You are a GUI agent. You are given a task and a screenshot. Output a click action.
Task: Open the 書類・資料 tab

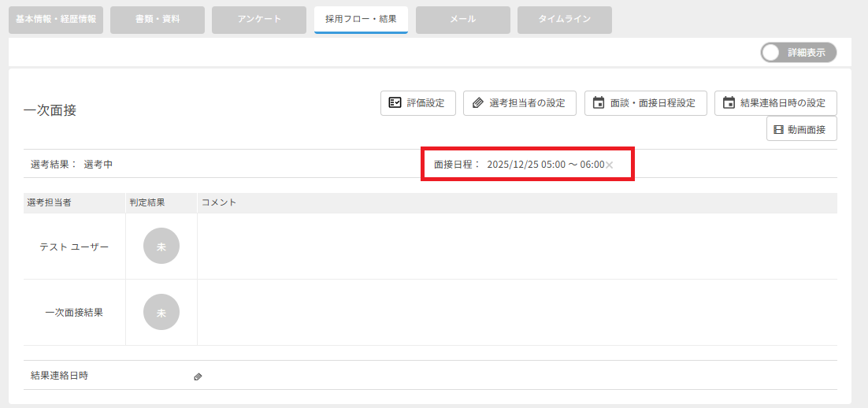pos(158,20)
